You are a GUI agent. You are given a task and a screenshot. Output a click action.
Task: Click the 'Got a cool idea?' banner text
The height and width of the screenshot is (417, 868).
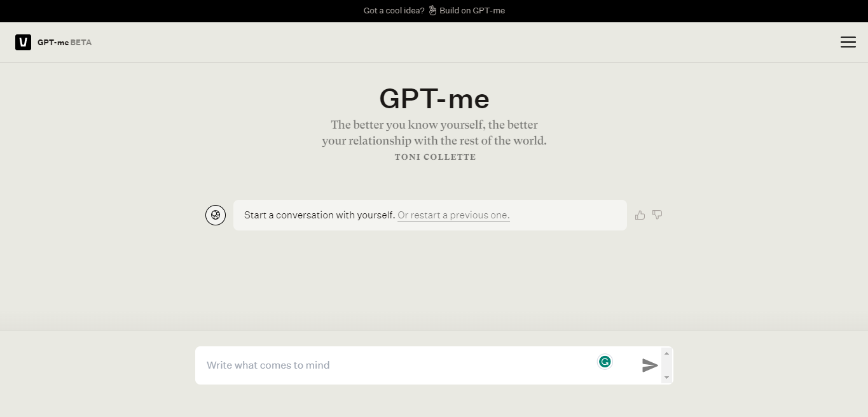tap(394, 11)
